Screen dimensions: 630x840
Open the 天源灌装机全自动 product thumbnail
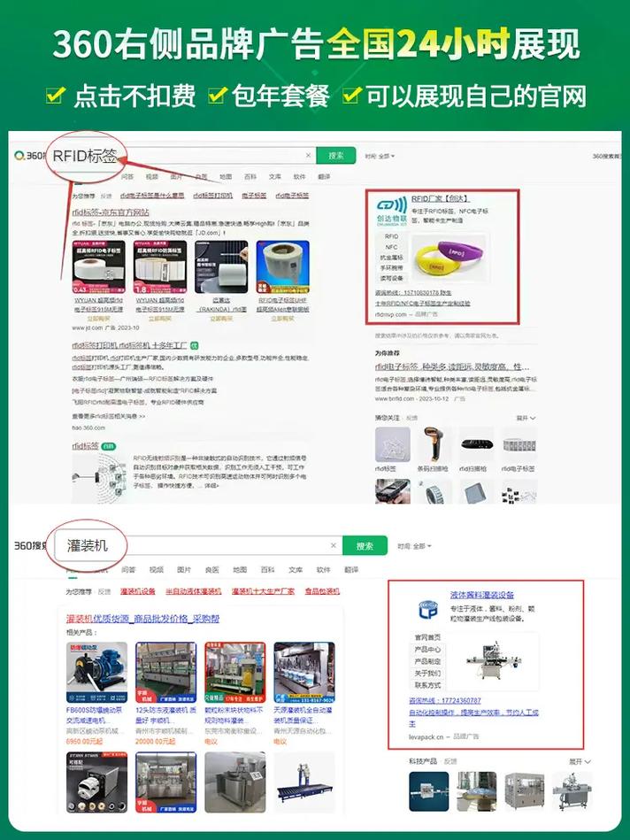304,673
